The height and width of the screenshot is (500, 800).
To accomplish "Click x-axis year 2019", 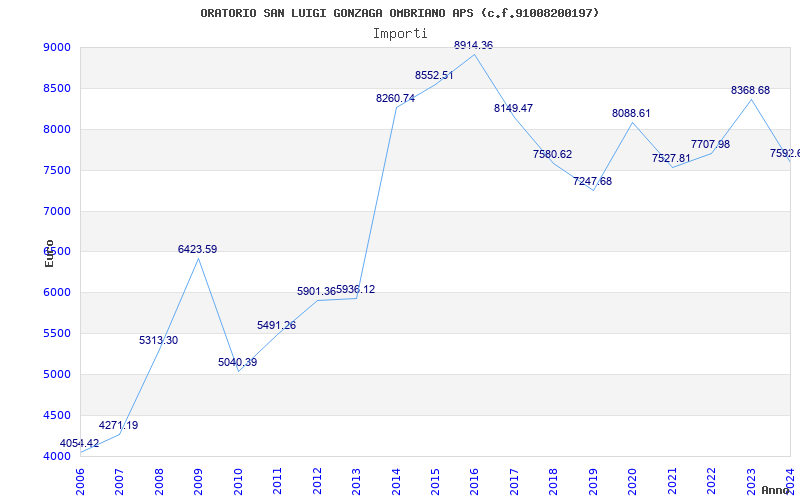I will pos(593,481).
